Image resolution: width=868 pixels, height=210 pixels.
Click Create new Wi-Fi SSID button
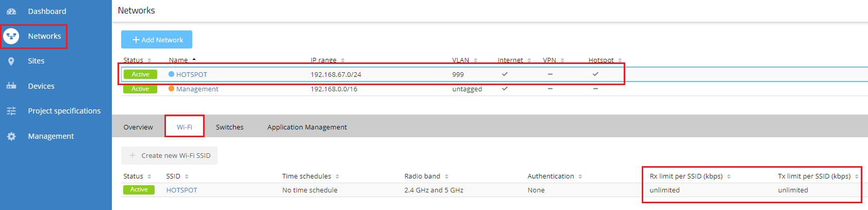pos(170,155)
